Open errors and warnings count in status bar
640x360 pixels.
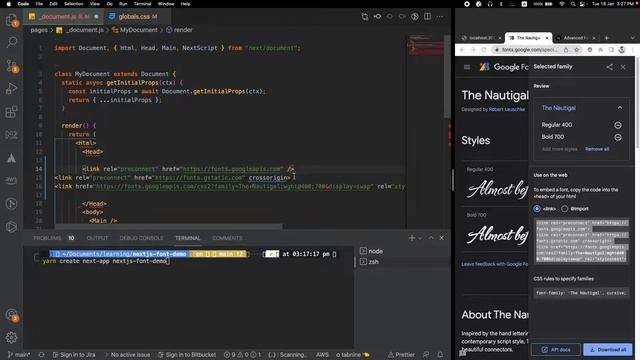(x=242, y=355)
